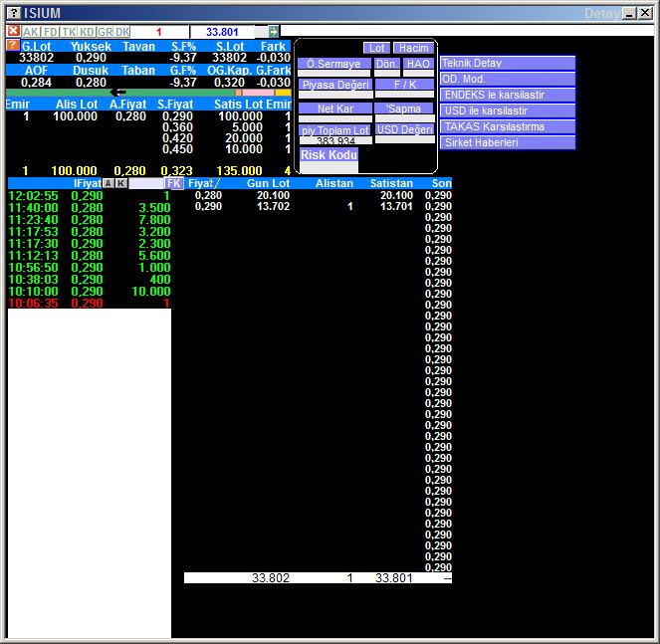The image size is (660, 644).
Task: Click the green arrow go icon
Action: pos(274,32)
